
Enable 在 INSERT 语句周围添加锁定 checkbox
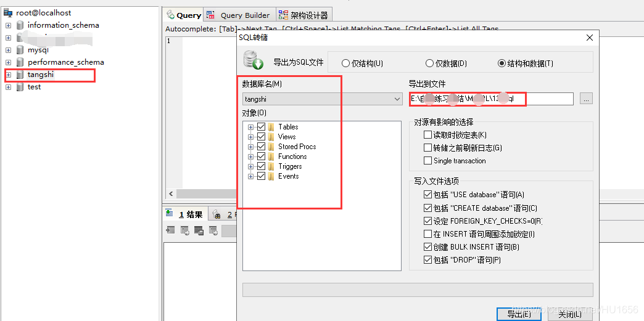point(427,234)
